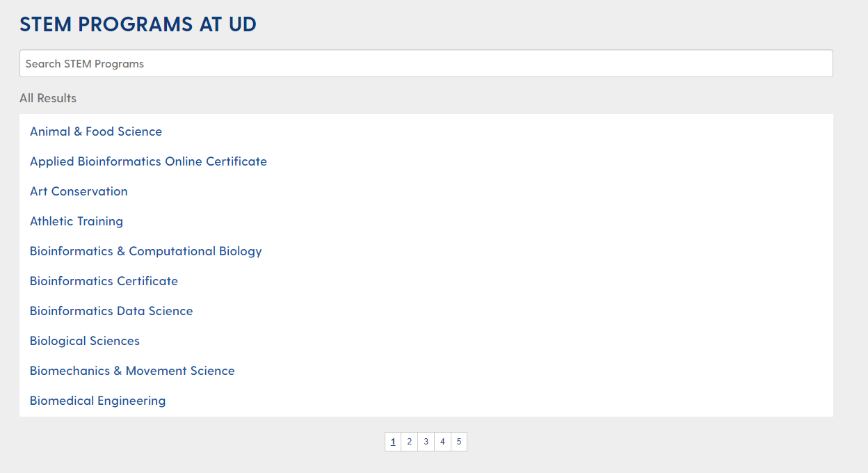View Biomechanics & Movement Science program

[x=132, y=371]
